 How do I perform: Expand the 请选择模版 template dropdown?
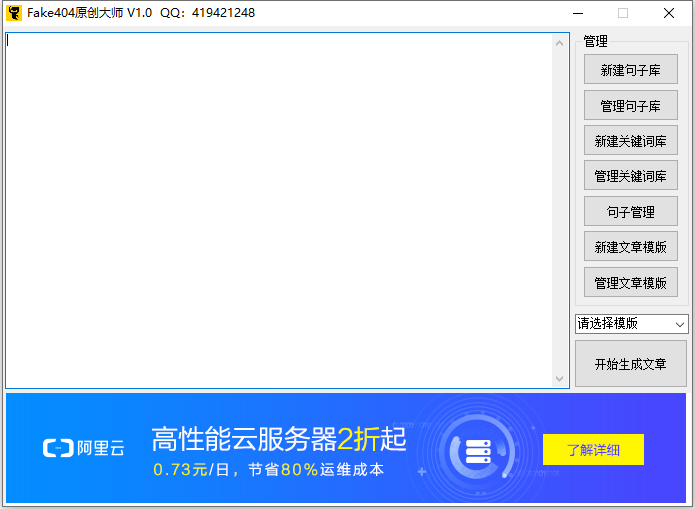click(631, 324)
